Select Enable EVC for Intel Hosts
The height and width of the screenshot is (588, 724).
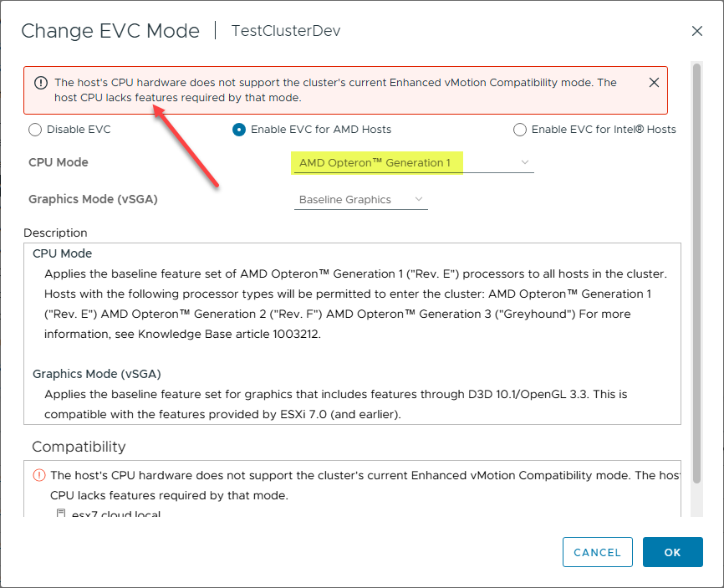coord(520,130)
